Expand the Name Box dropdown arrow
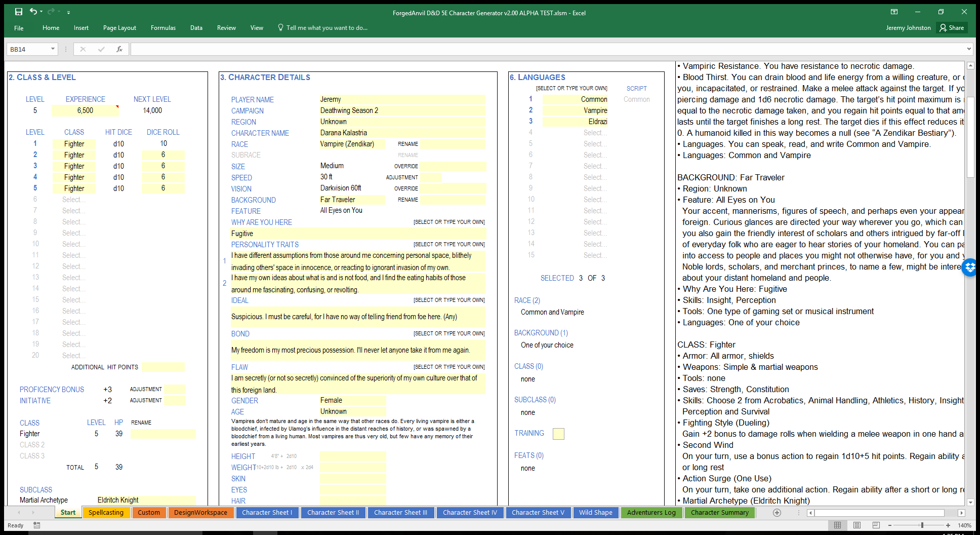The width and height of the screenshot is (980, 535). click(53, 49)
